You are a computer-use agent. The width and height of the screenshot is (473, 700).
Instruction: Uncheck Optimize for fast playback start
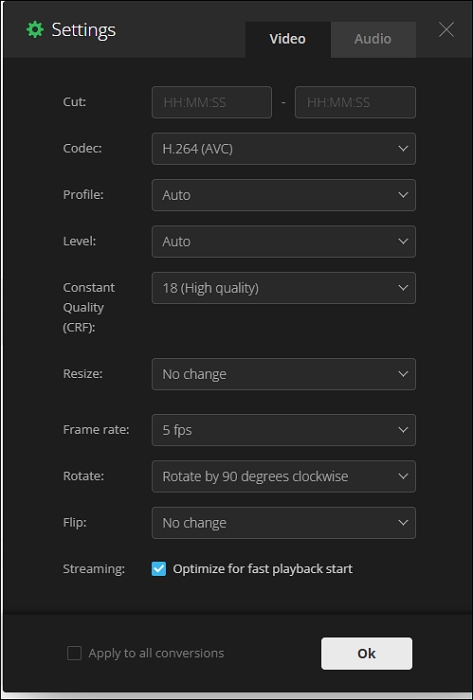(159, 569)
